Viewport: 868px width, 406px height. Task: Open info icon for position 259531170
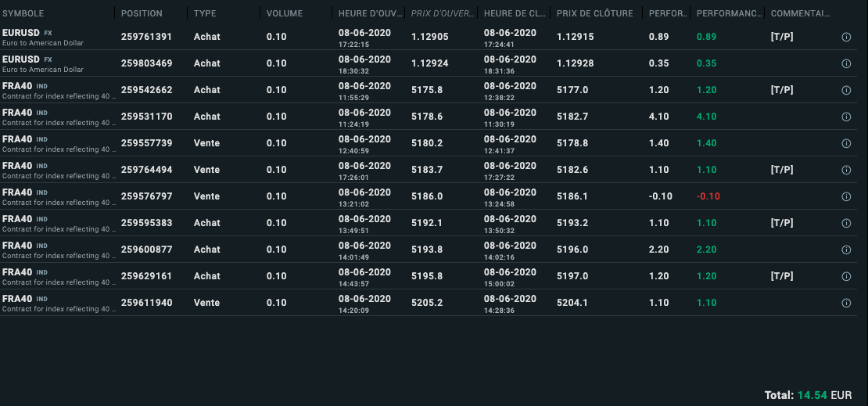click(846, 117)
